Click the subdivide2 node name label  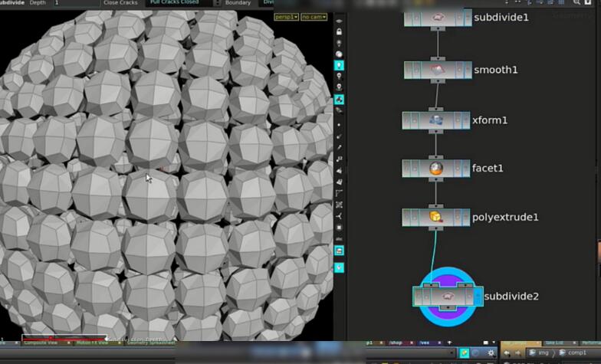pos(511,296)
